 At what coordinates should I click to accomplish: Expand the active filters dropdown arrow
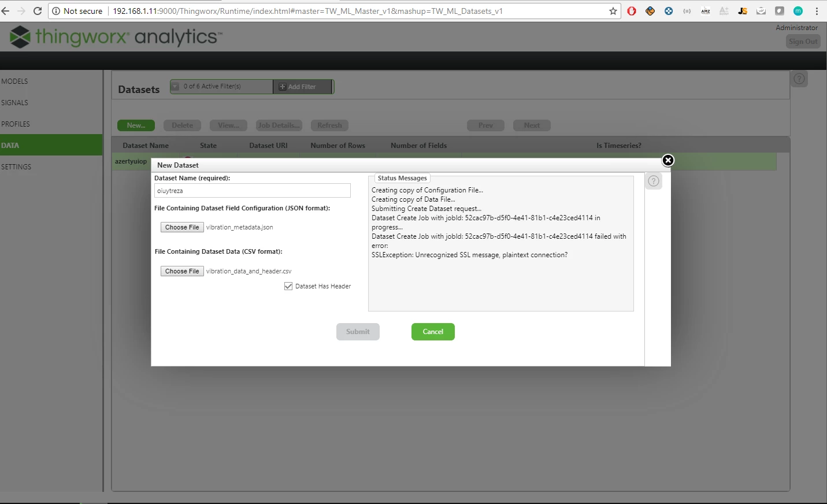[x=175, y=86]
